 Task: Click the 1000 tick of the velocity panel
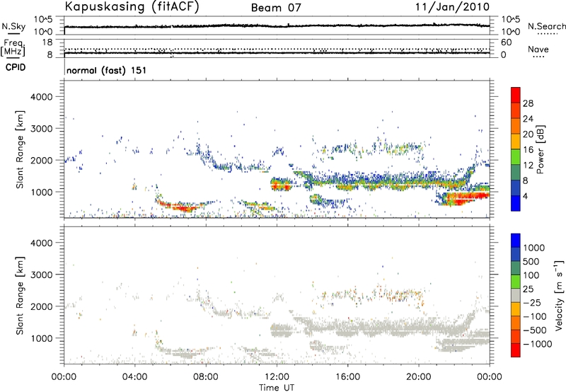pos(41,338)
